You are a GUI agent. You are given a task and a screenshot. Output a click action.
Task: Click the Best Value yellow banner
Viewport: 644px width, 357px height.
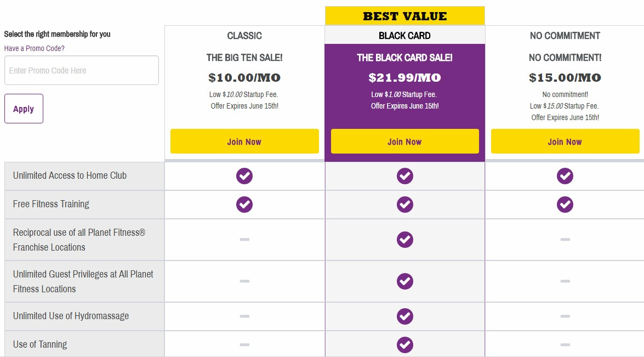point(405,16)
